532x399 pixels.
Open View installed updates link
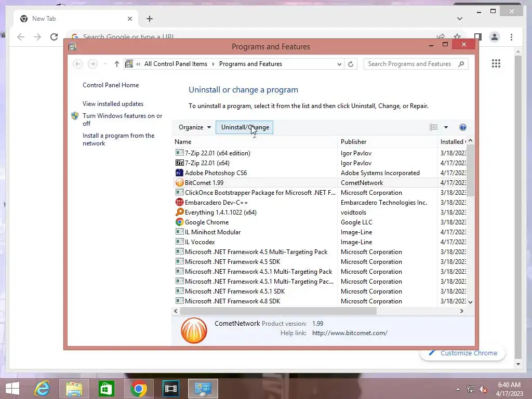[113, 104]
